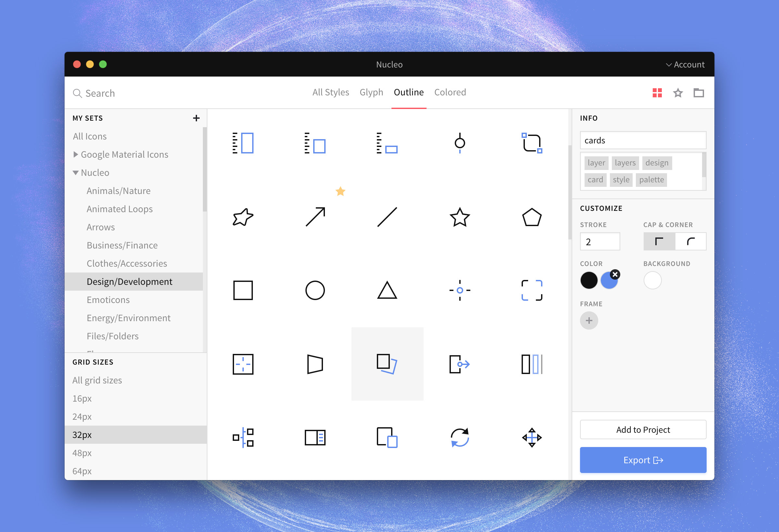The image size is (779, 532).
Task: Select the pentagon shape icon
Action: pyautogui.click(x=532, y=217)
